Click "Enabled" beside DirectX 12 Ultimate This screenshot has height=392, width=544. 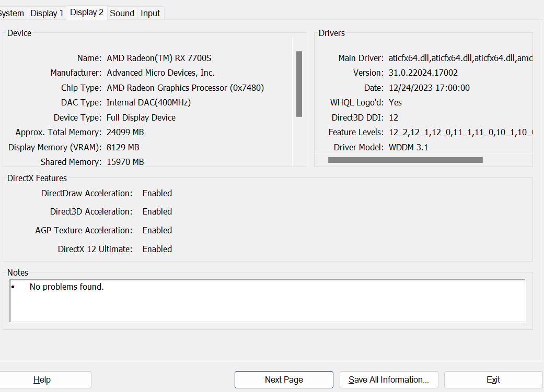[157, 249]
